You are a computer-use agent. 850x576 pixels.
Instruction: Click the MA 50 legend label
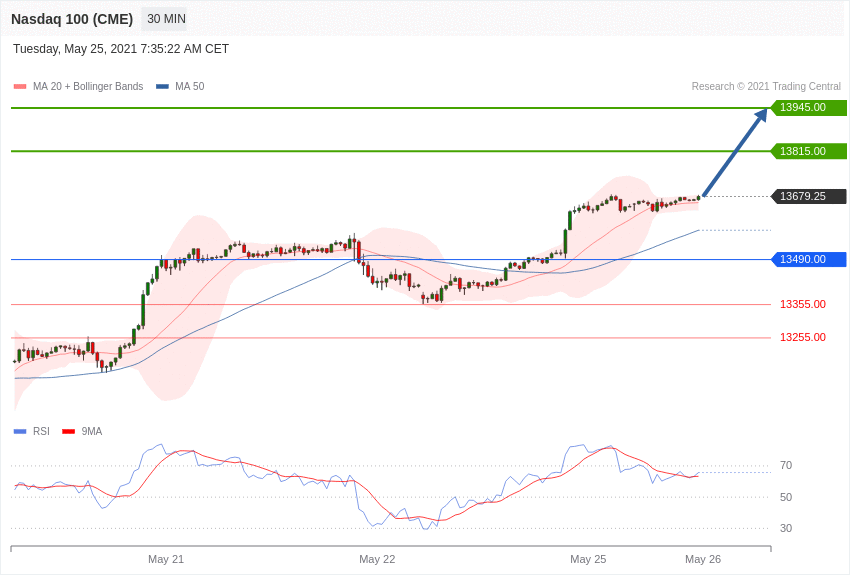click(190, 86)
